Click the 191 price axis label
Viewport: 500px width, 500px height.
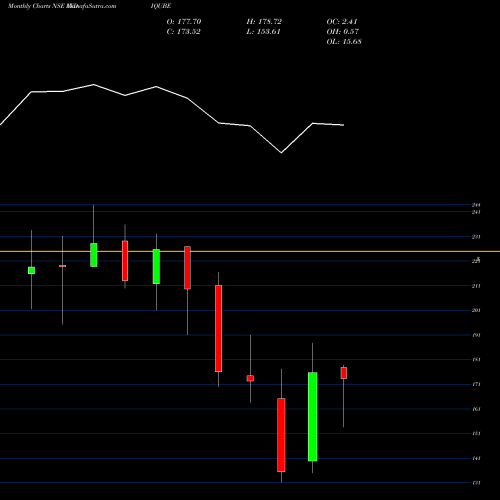(x=476, y=335)
